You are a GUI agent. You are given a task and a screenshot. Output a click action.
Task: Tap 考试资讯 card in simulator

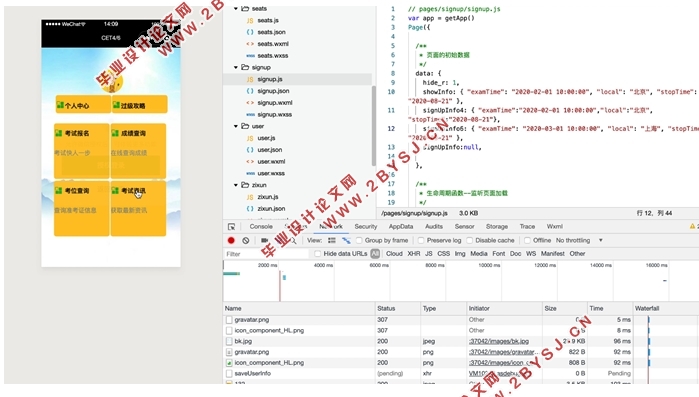138,208
